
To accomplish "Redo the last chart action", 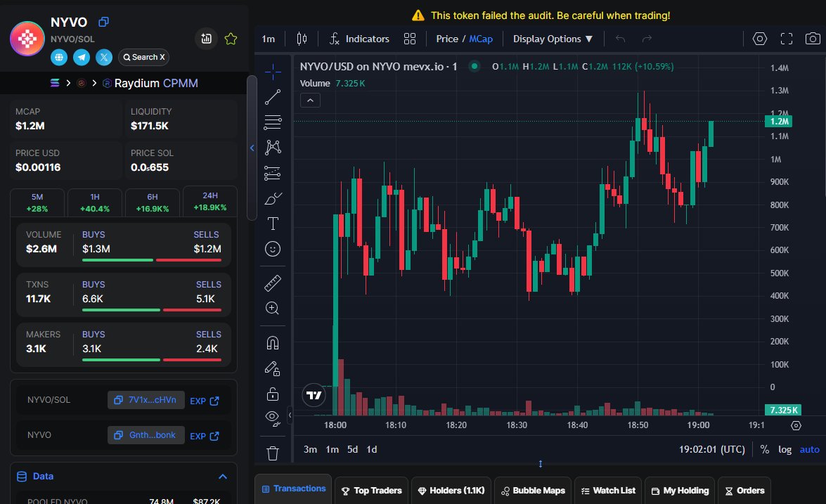I will tap(647, 39).
